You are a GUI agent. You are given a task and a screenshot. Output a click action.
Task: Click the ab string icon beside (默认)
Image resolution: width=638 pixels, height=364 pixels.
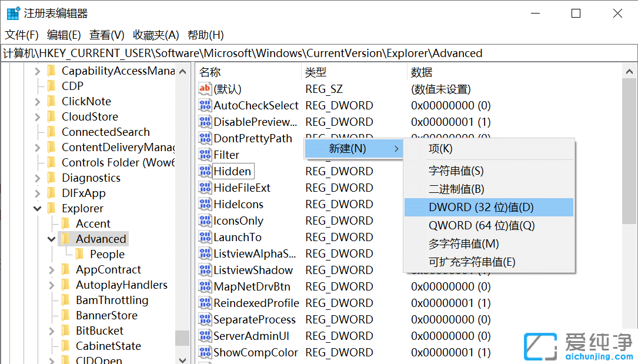coord(205,89)
